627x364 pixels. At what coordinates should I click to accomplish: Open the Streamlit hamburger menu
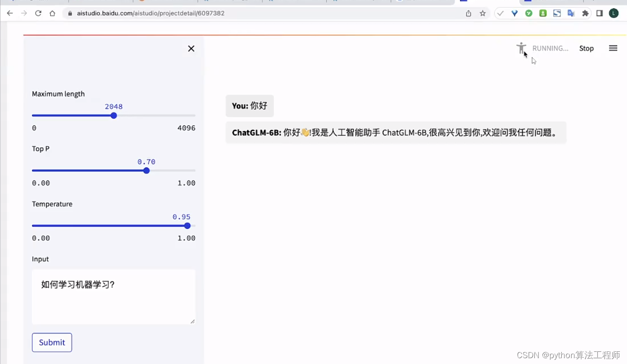coord(613,48)
